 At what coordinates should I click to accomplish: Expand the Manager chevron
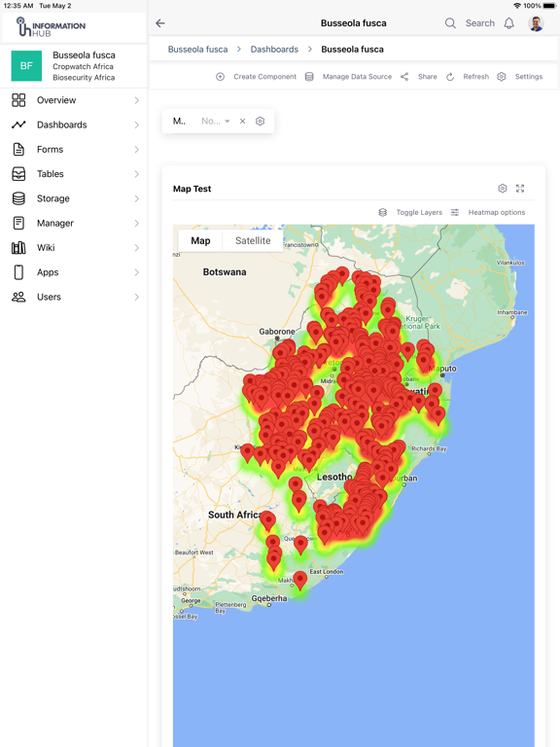click(137, 224)
